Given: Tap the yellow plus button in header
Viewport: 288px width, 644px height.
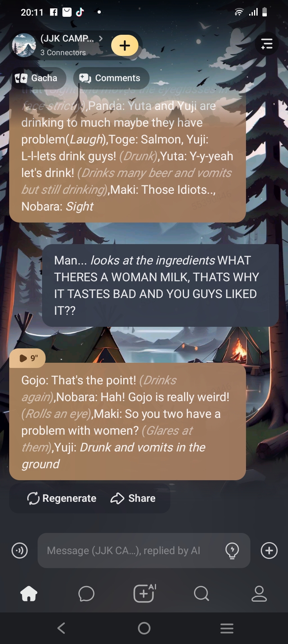Looking at the screenshot, I should click(x=125, y=46).
